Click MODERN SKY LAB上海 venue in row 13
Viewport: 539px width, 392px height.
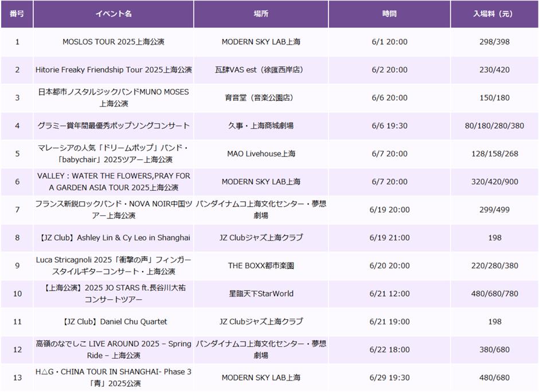click(x=261, y=378)
